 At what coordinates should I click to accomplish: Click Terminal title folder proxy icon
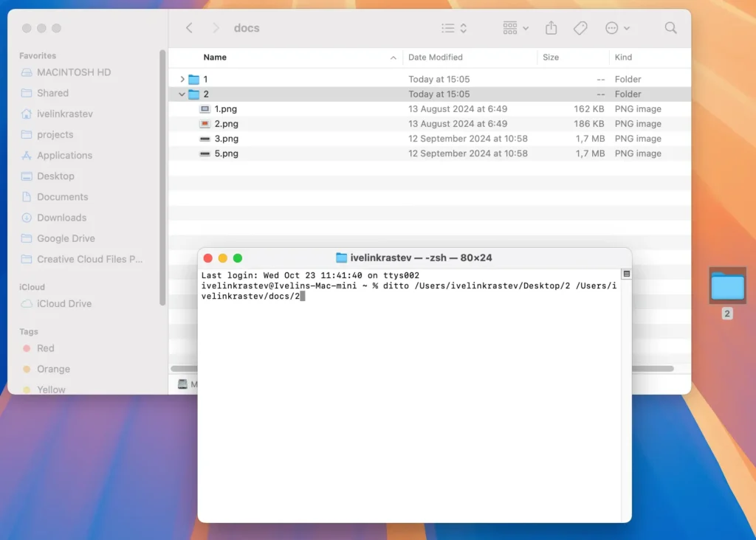tap(341, 257)
